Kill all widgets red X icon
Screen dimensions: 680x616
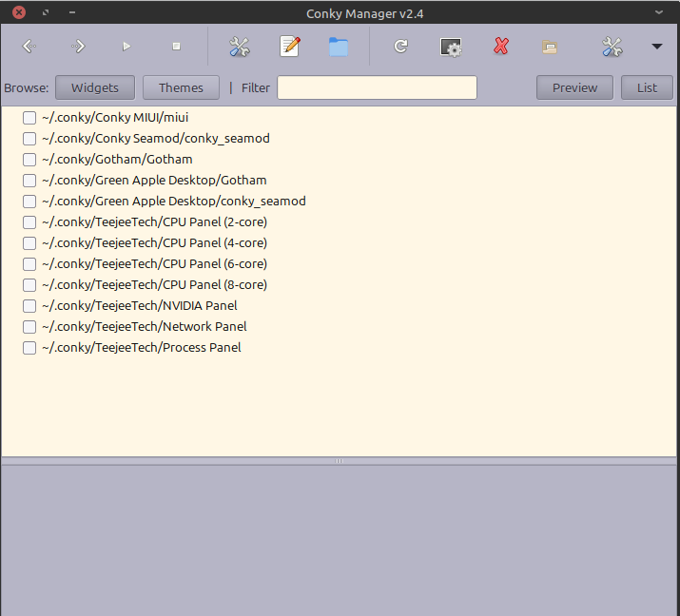pyautogui.click(x=501, y=46)
